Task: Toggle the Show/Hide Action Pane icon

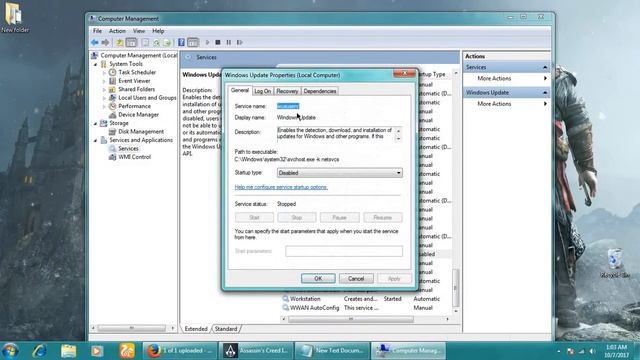Action: pyautogui.click(x=193, y=42)
